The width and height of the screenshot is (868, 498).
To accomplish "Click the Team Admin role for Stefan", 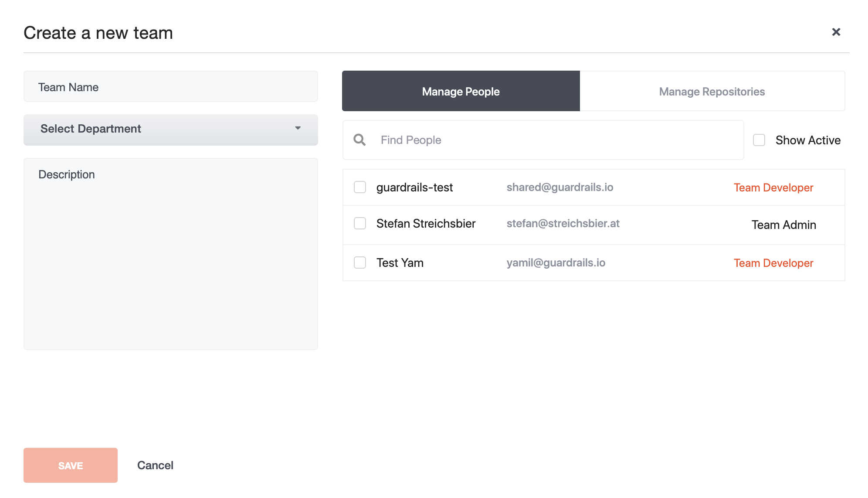I will coord(783,225).
